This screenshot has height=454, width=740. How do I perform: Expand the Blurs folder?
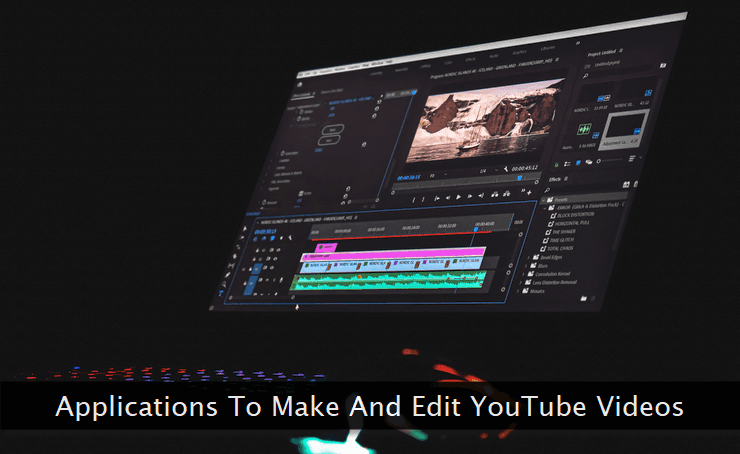[x=527, y=266]
